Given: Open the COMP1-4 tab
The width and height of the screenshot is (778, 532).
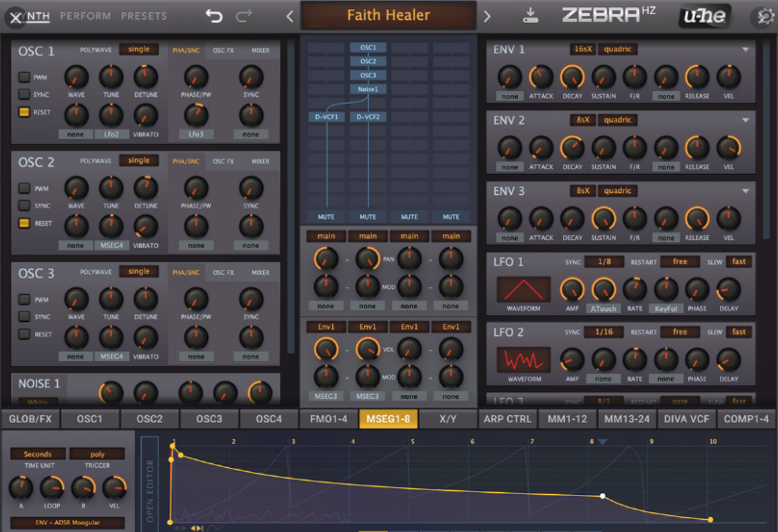Looking at the screenshot, I should coord(747,419).
